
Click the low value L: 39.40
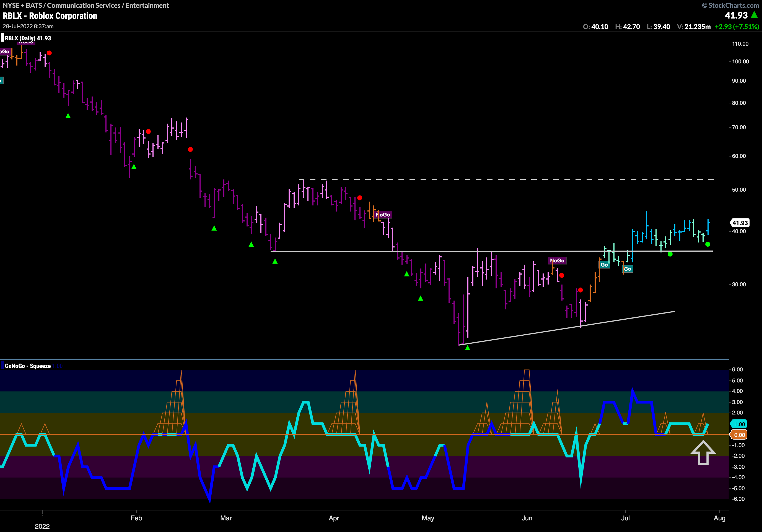pyautogui.click(x=659, y=27)
